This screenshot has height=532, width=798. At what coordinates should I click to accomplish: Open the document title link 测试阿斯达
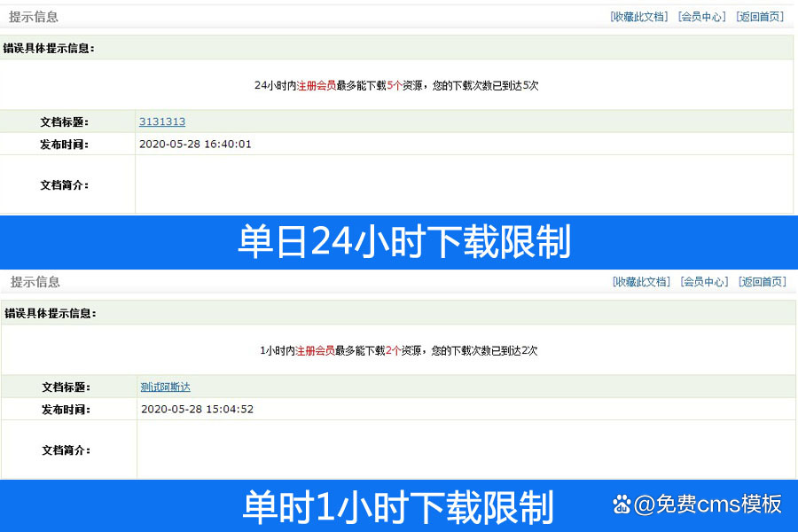[166, 387]
